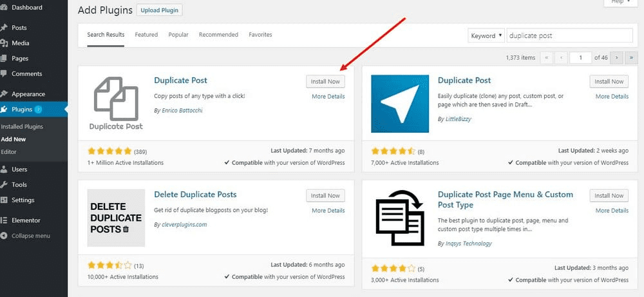Click the Media icon in sidebar
Screen dimensions: 644x297
pyautogui.click(x=4, y=43)
